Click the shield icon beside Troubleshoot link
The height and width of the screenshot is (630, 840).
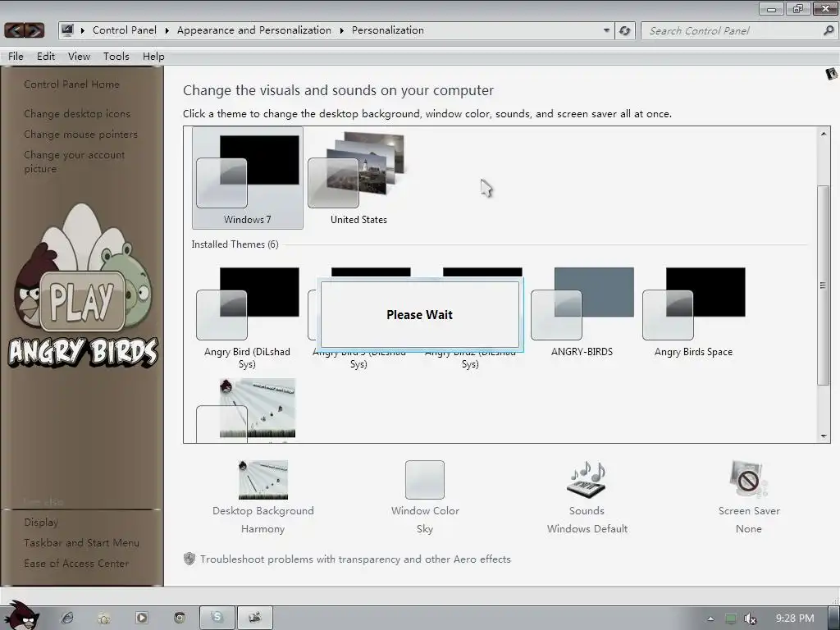pyautogui.click(x=189, y=559)
